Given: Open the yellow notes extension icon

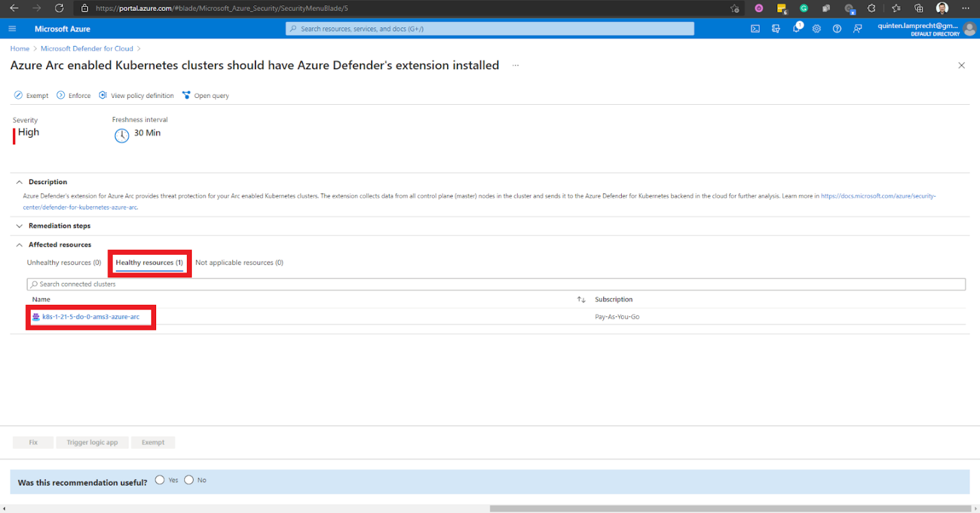Looking at the screenshot, I should [x=781, y=8].
